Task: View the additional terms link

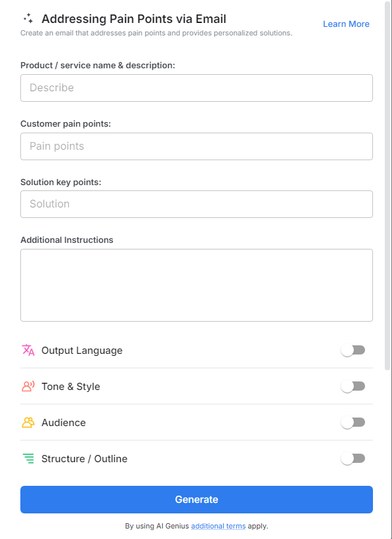Action: 218,526
